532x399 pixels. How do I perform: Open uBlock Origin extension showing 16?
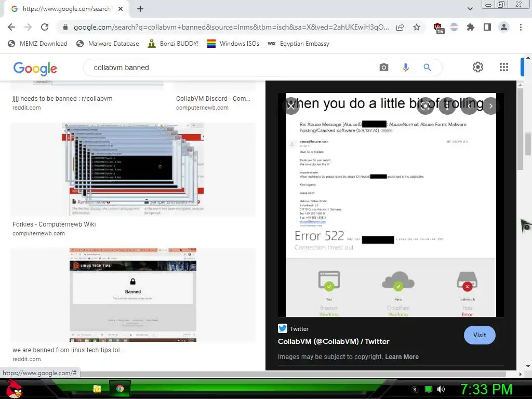click(438, 28)
